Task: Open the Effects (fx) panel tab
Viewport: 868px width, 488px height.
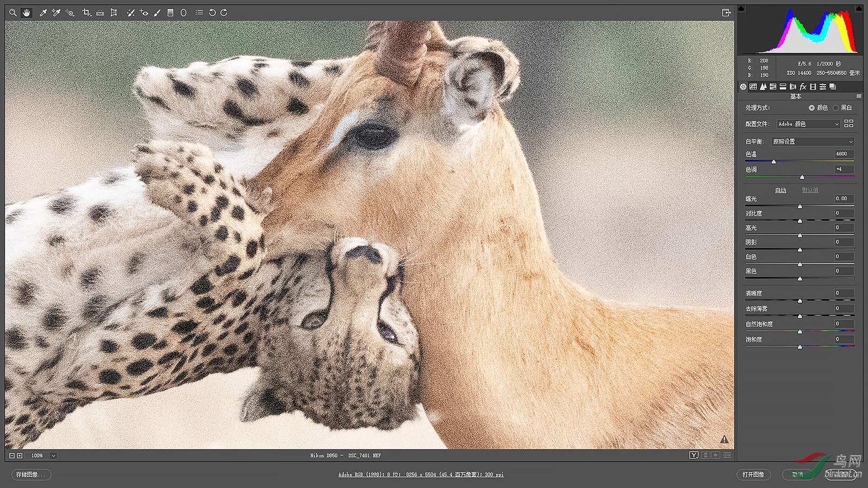Action: coord(803,87)
